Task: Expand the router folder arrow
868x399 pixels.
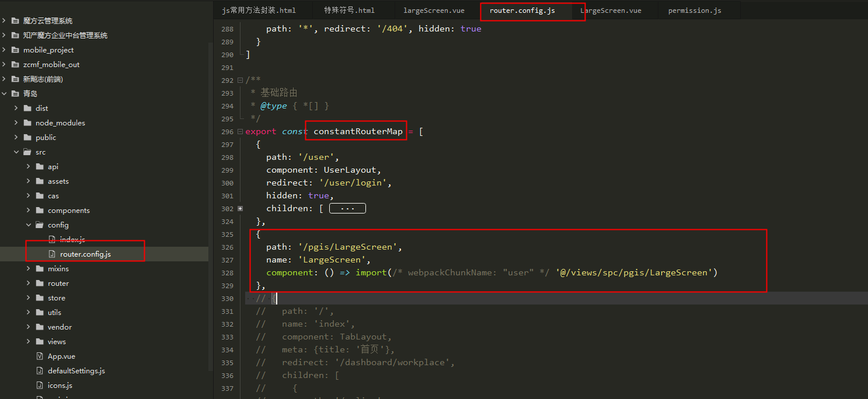Action: (x=29, y=283)
